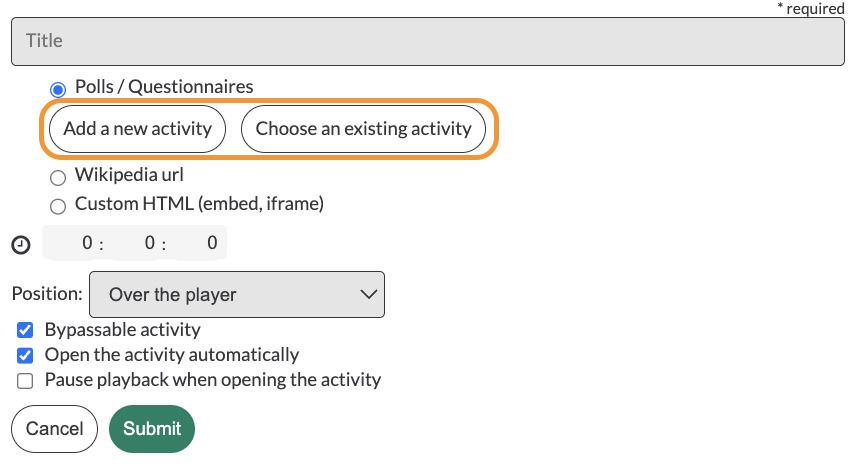Enable Pause playback when opening the activity
This screenshot has width=853, height=464.
pyautogui.click(x=25, y=381)
